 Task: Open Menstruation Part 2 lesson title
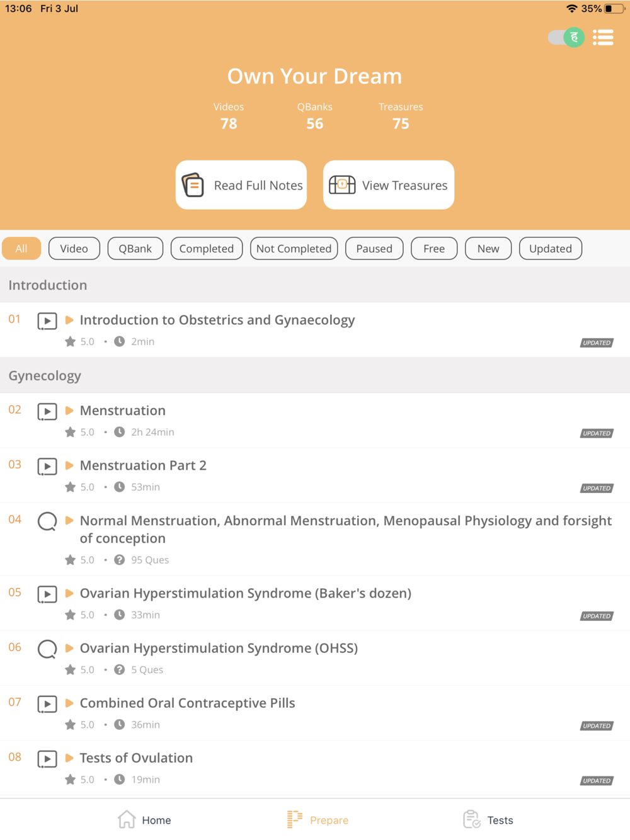coord(143,465)
